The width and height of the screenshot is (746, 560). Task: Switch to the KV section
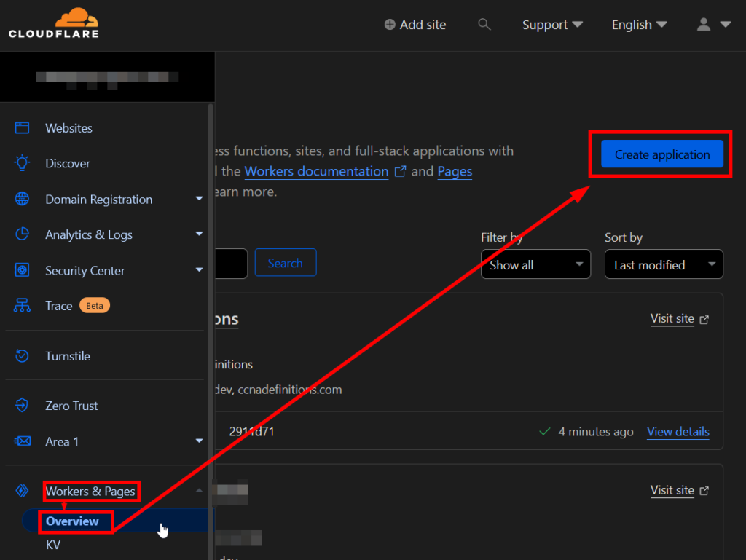pyautogui.click(x=52, y=545)
